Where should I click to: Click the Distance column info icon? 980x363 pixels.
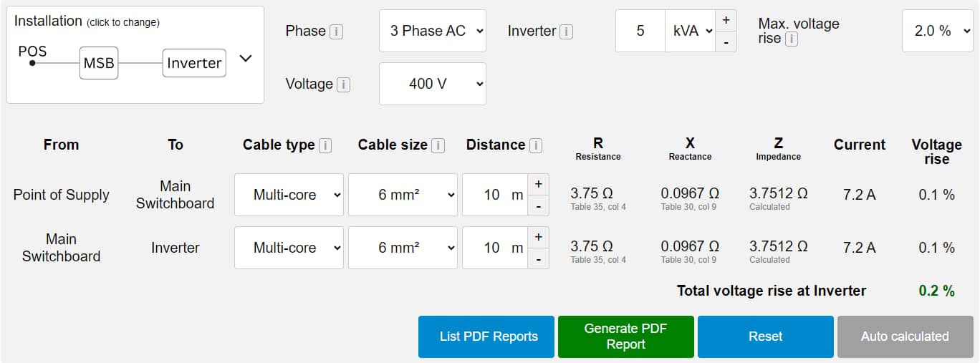click(x=535, y=145)
